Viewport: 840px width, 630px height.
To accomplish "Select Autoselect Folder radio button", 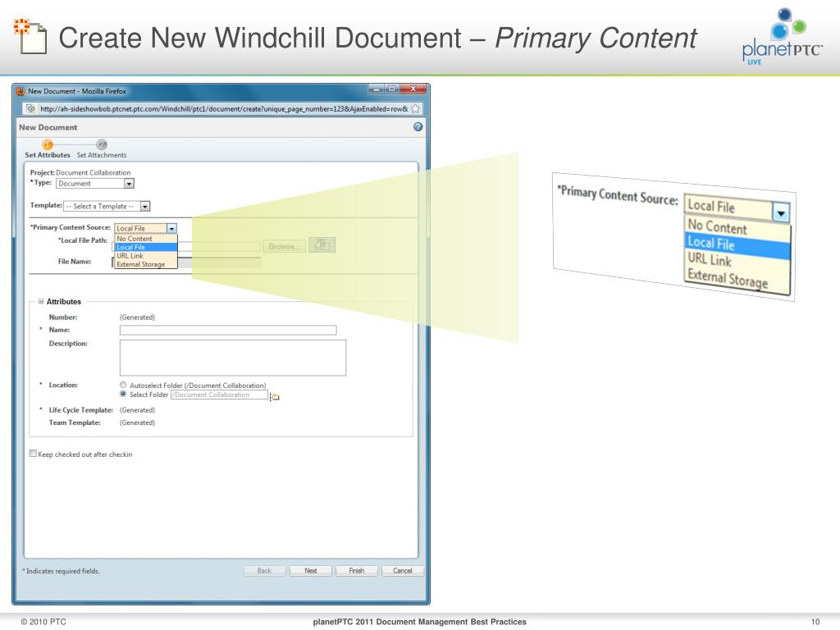I will (x=123, y=385).
